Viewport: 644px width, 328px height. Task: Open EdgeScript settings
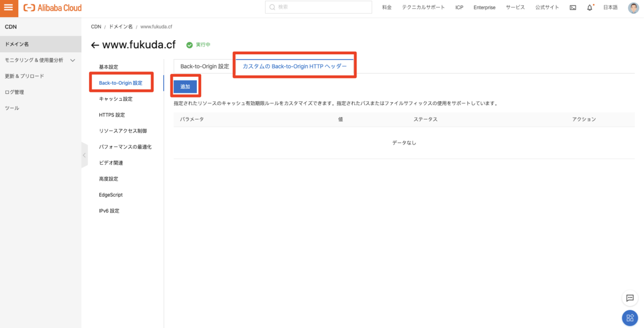click(x=111, y=195)
